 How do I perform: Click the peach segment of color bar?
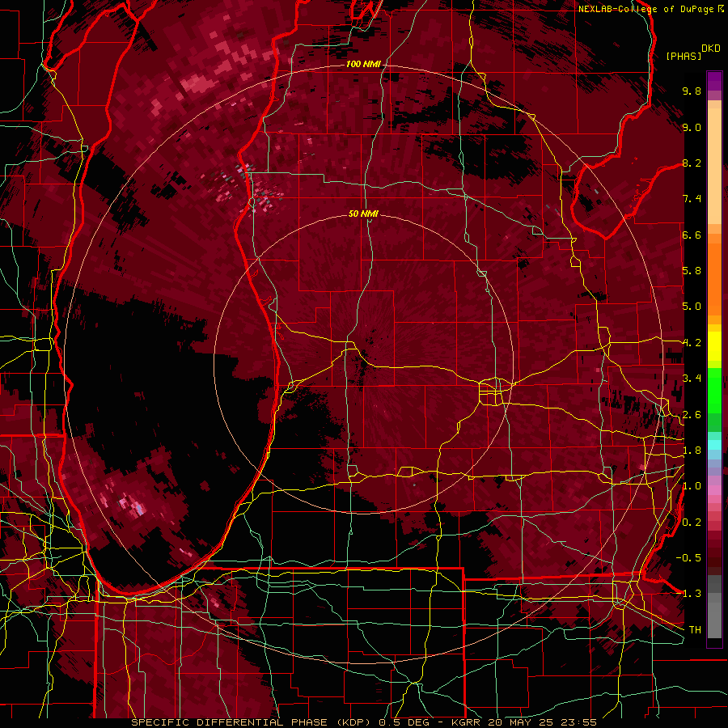click(714, 167)
